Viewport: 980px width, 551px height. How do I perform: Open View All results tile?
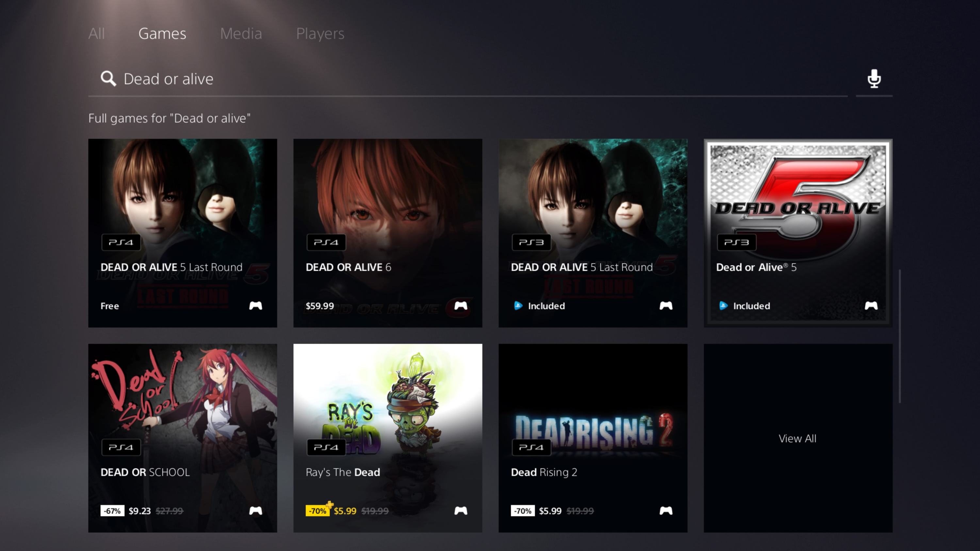click(x=798, y=438)
